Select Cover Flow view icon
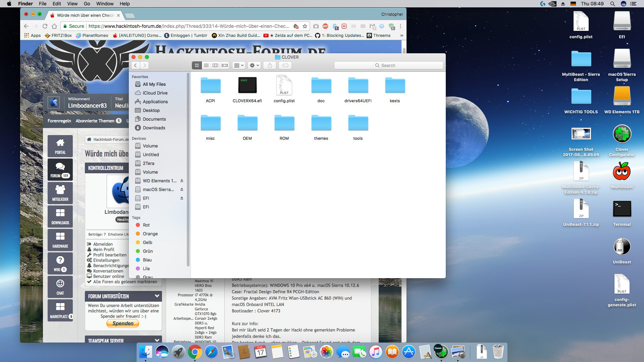Screen dimensions: 644x362 (225, 65)
